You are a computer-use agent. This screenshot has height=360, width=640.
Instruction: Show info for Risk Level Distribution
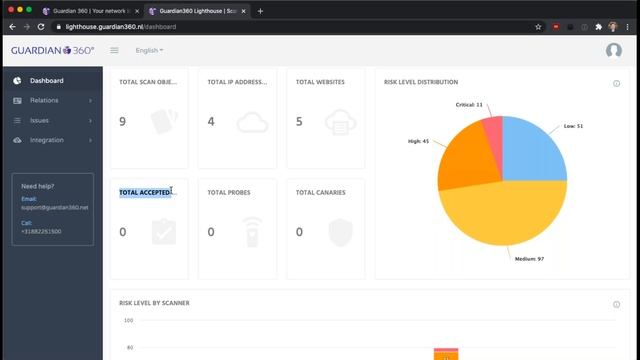coord(616,83)
